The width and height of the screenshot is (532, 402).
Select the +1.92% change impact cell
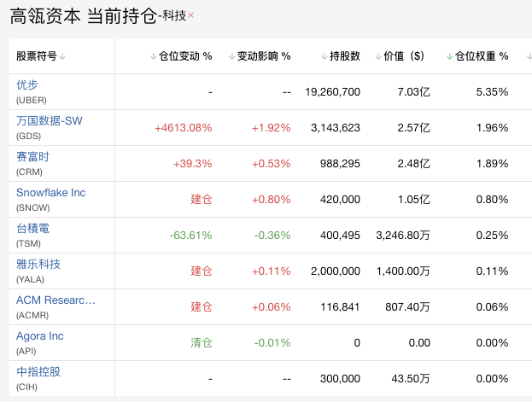(271, 128)
